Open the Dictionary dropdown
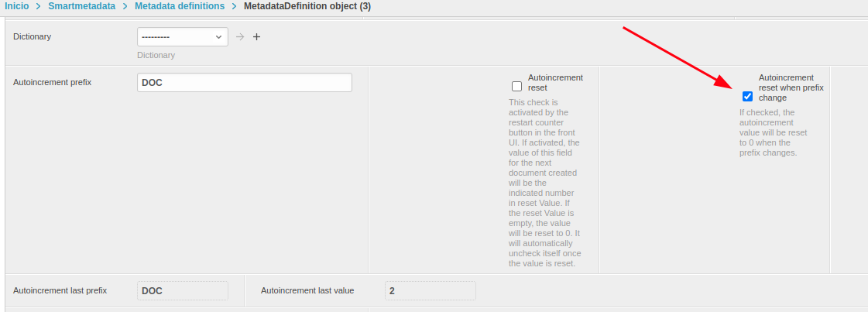The image size is (868, 312). click(x=183, y=36)
